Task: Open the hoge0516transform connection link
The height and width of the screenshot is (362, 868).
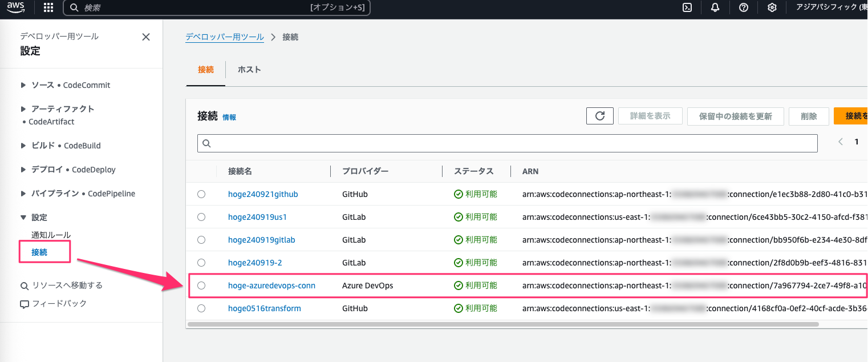Action: pos(265,308)
